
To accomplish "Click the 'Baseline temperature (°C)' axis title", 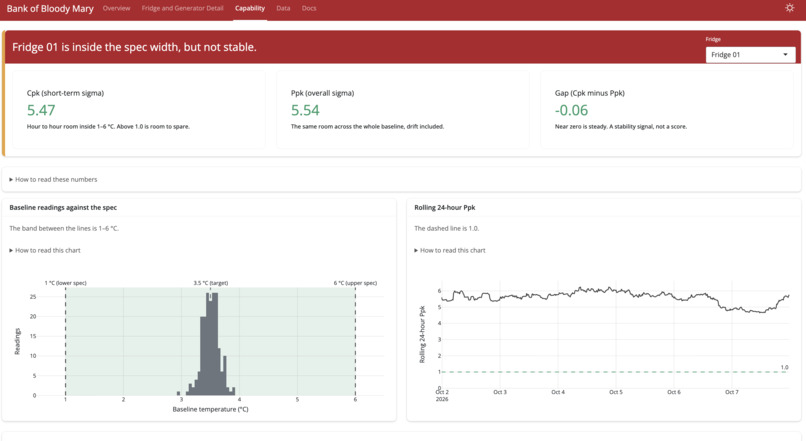I will (210, 410).
